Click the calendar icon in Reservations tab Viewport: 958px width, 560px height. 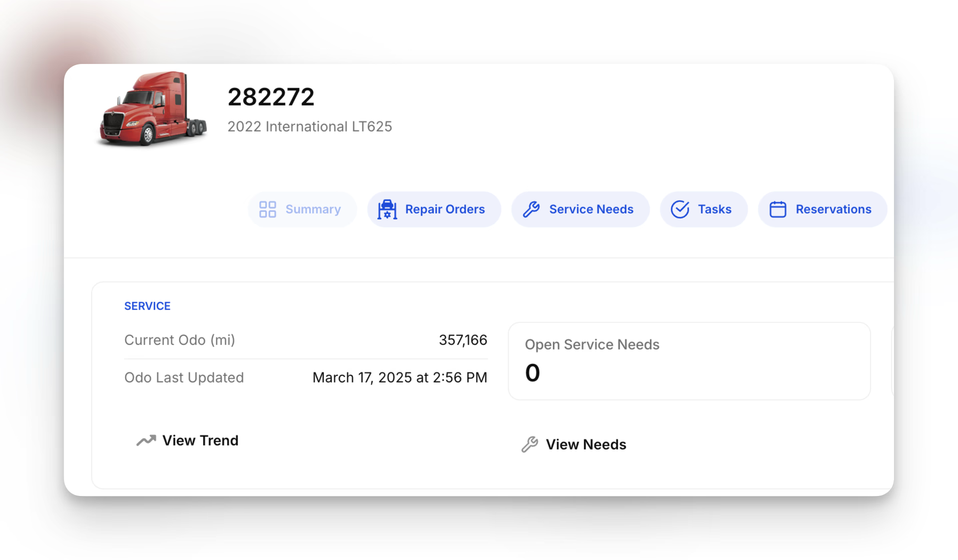click(777, 209)
